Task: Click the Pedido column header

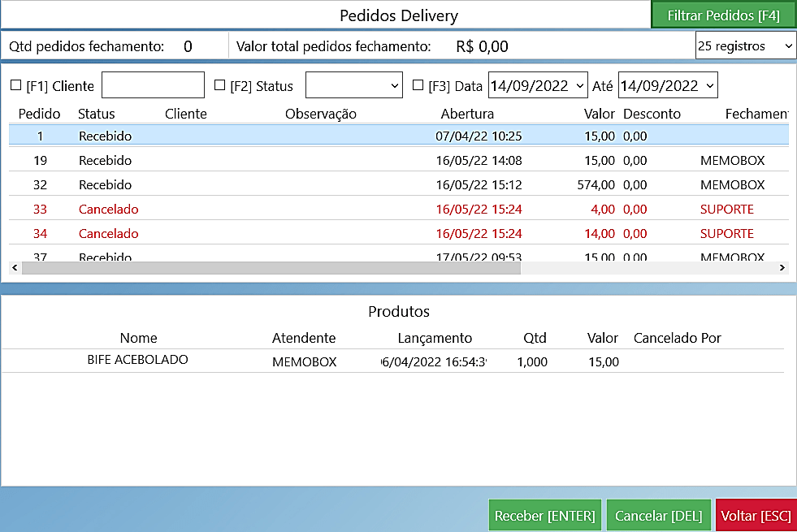Action: click(39, 114)
